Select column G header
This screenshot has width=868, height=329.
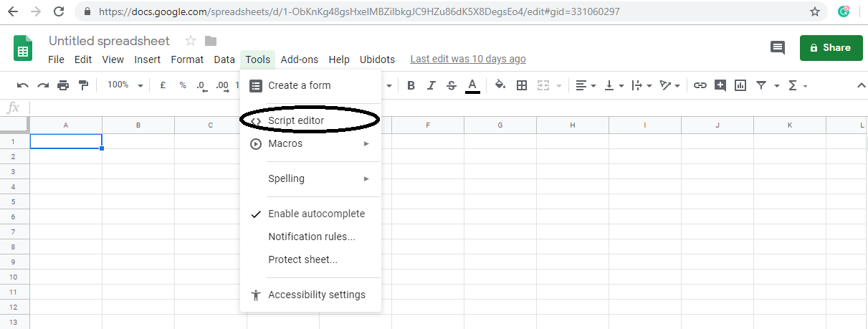500,125
